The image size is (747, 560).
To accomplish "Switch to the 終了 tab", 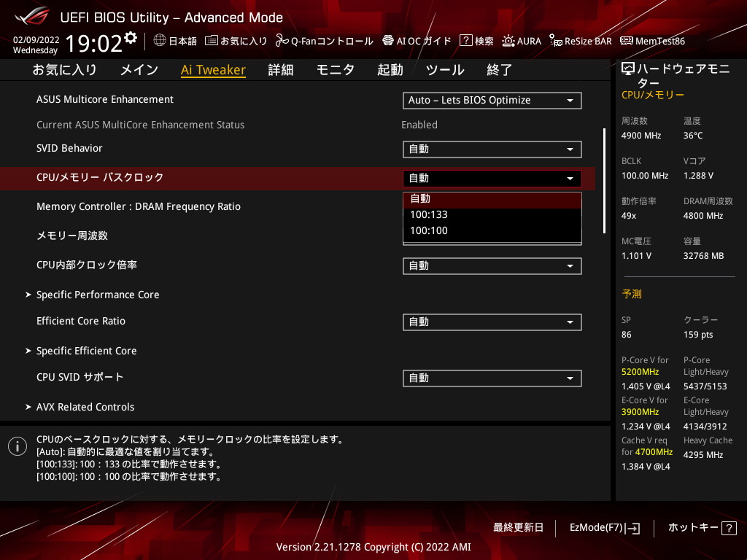I will coord(500,70).
